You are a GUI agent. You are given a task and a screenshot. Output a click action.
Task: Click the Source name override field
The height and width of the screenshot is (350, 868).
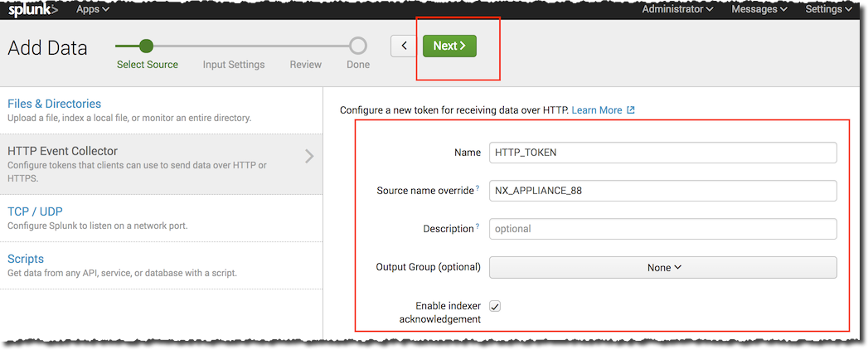coord(662,191)
